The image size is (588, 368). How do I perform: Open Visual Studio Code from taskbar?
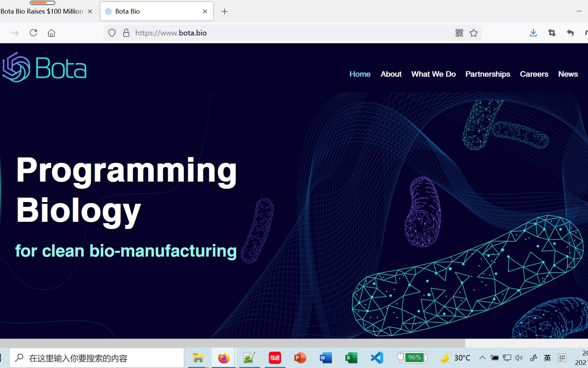377,358
